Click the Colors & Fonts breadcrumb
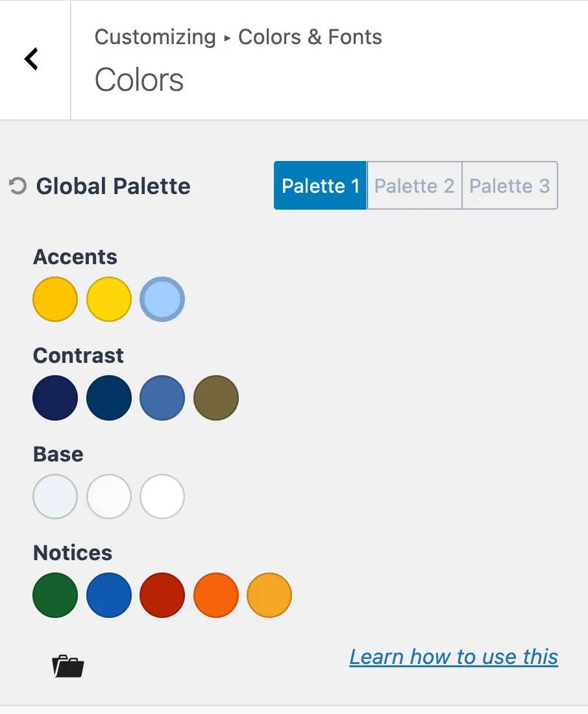The height and width of the screenshot is (714, 588). click(x=310, y=37)
